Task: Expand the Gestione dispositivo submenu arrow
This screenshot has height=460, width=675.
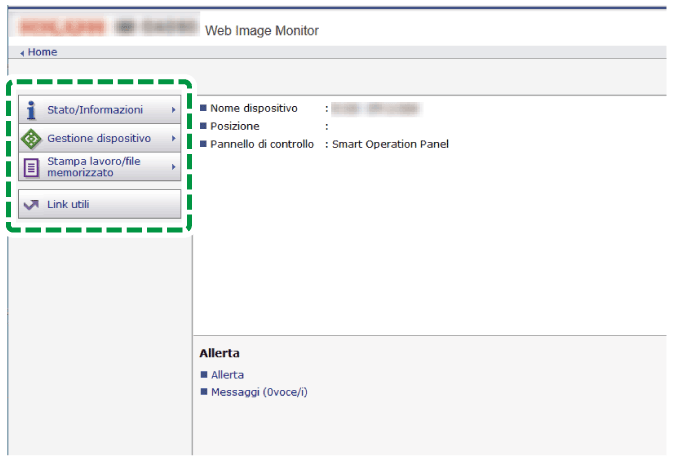Action: click(173, 138)
